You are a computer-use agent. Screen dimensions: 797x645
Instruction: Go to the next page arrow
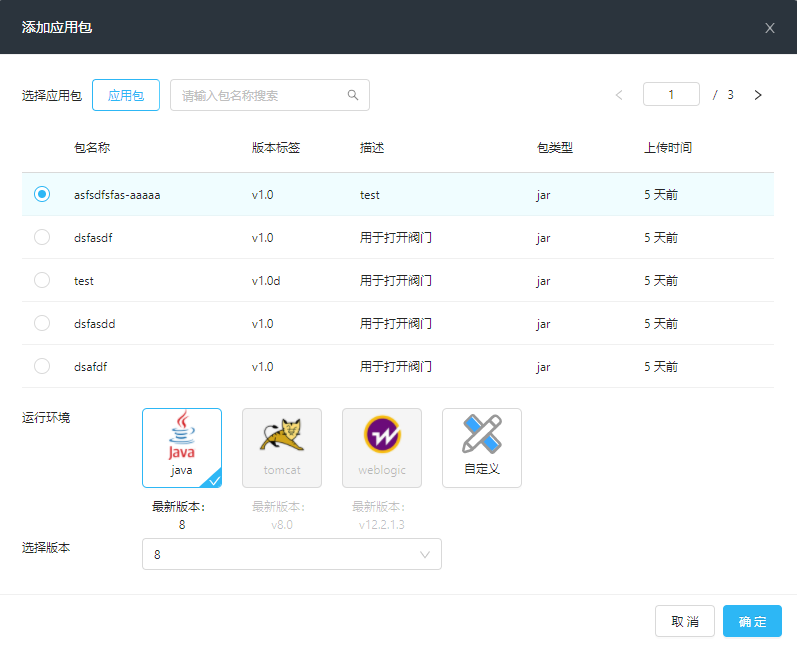pyautogui.click(x=758, y=95)
